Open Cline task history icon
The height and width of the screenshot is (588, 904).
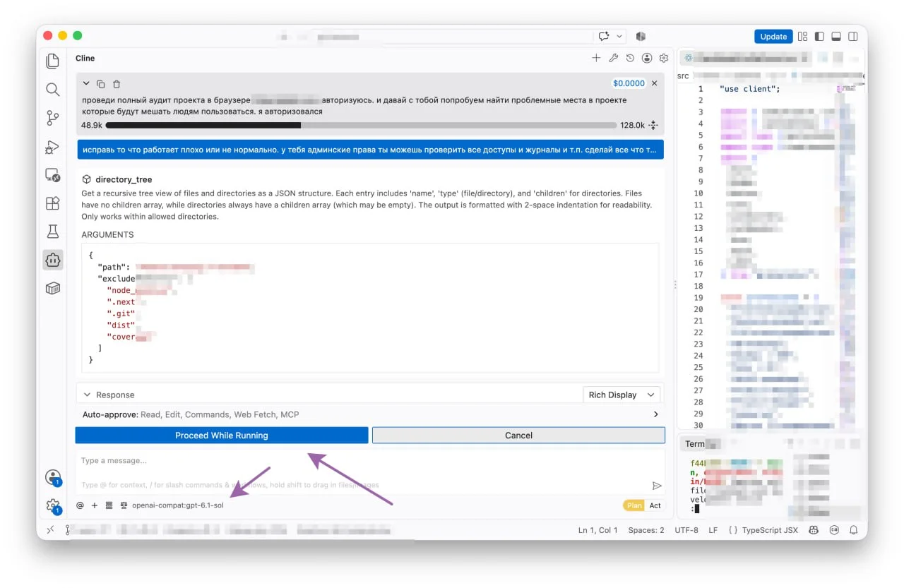point(630,58)
